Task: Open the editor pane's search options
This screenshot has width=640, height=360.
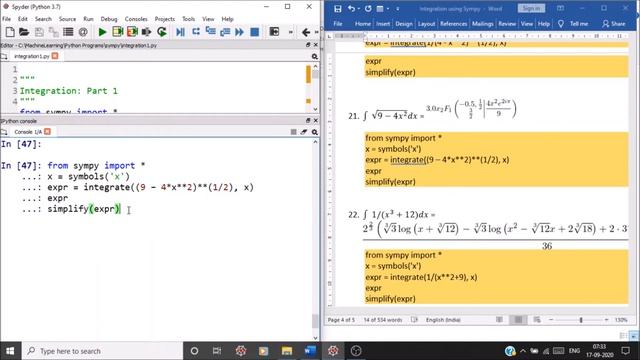Action: pyautogui.click(x=315, y=56)
